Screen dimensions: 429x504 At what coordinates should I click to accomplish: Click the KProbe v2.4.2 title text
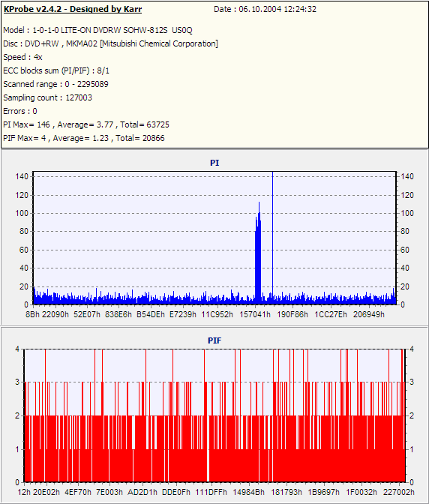pos(73,9)
